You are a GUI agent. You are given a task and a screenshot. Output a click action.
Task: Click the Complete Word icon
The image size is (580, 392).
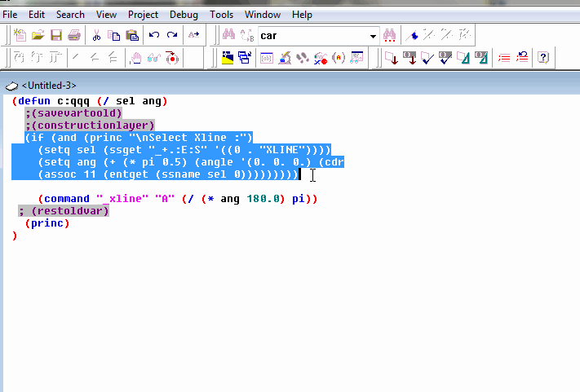pos(193,35)
